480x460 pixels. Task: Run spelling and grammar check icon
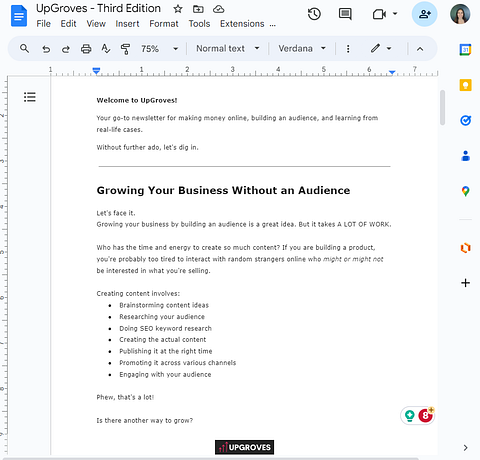pos(106,49)
